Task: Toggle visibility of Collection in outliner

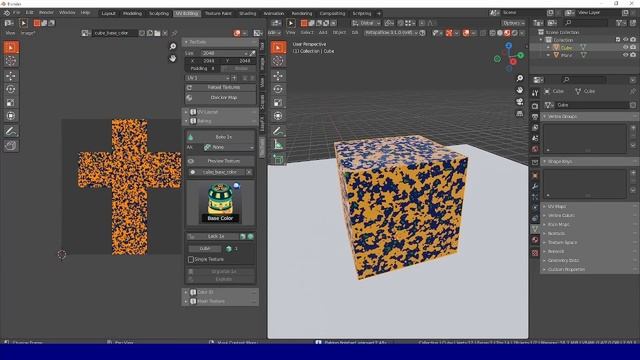Action: pyautogui.click(x=625, y=40)
